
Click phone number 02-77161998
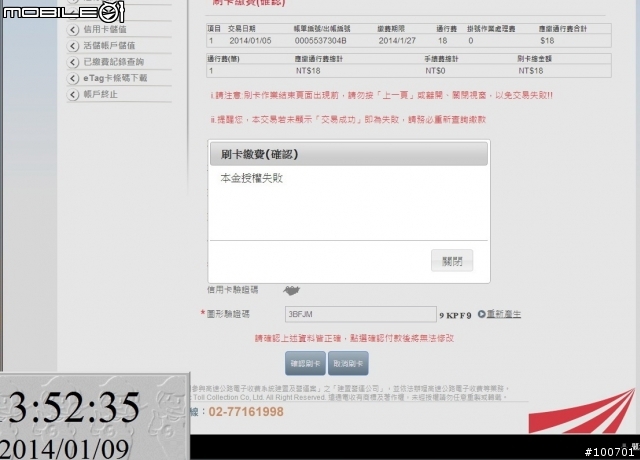[x=246, y=411]
